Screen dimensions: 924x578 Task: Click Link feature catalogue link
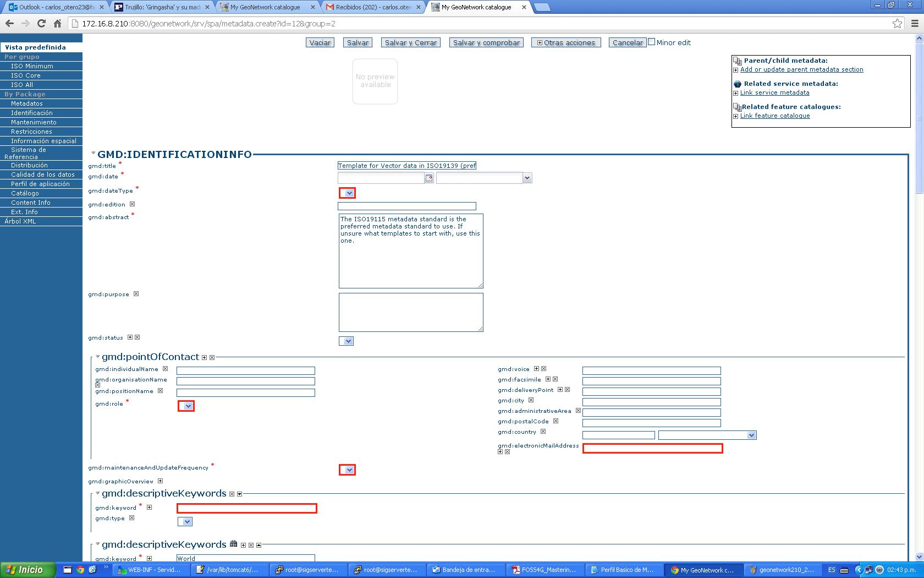[775, 116]
